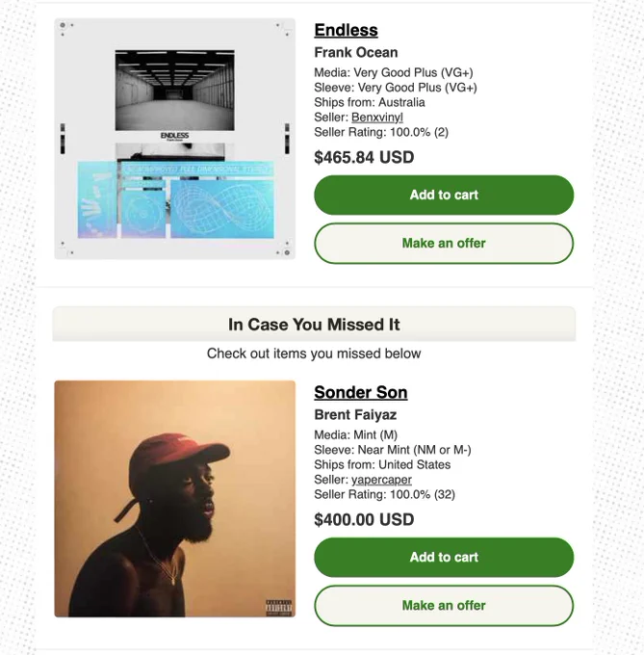Select the $400.00 USD price text
Image resolution: width=644 pixels, height=655 pixels.
364,519
